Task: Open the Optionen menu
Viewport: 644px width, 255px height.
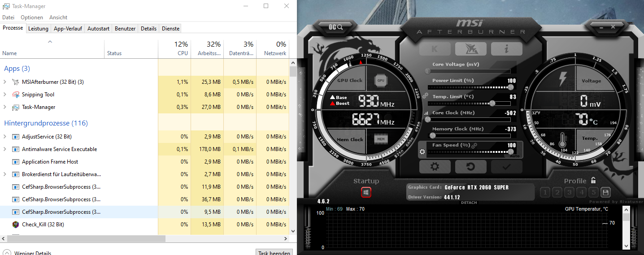Action: 32,17
